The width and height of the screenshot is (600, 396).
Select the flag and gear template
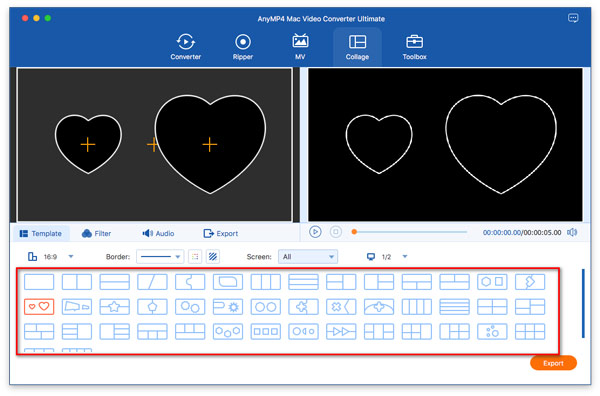coord(228,307)
